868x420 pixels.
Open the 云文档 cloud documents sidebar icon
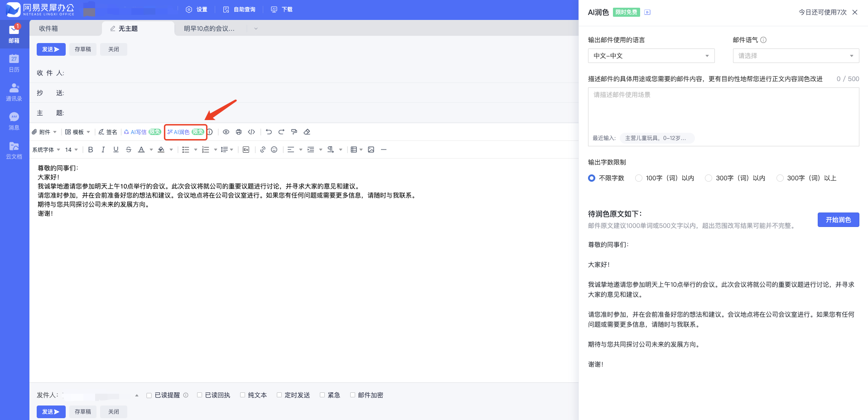pyautogui.click(x=14, y=150)
